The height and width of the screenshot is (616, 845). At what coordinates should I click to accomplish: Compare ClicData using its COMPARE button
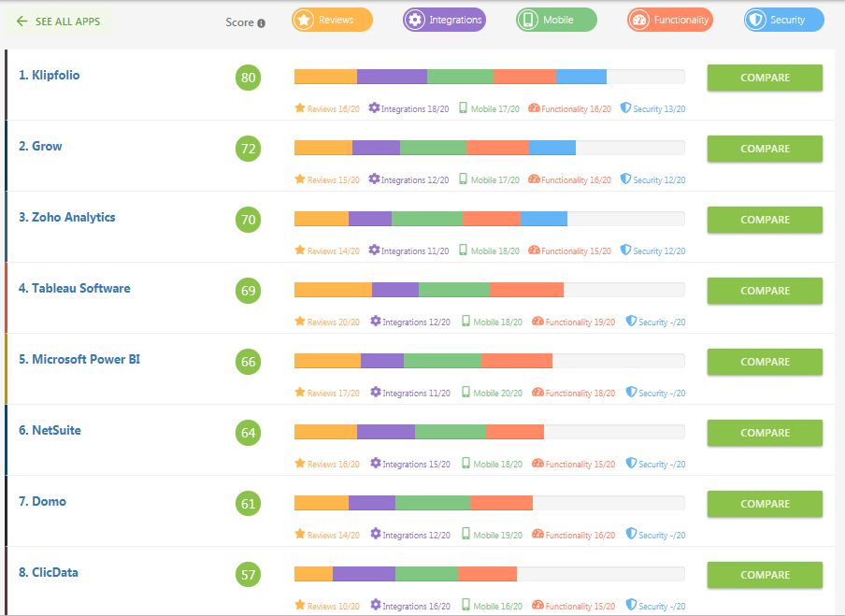tap(765, 576)
